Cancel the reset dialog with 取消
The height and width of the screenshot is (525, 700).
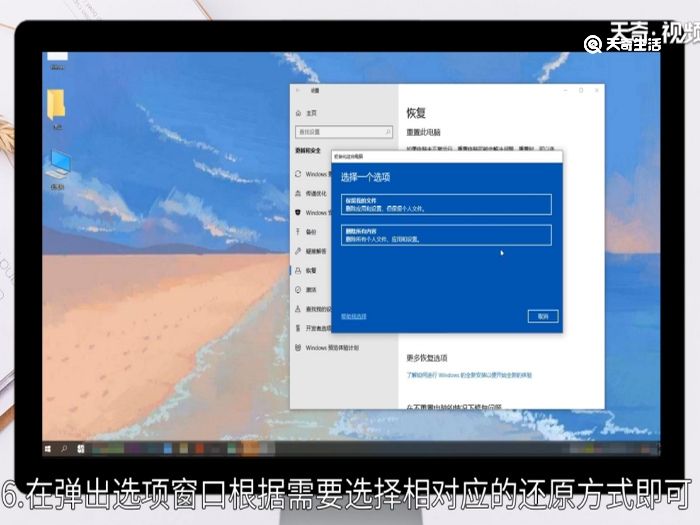(x=542, y=316)
